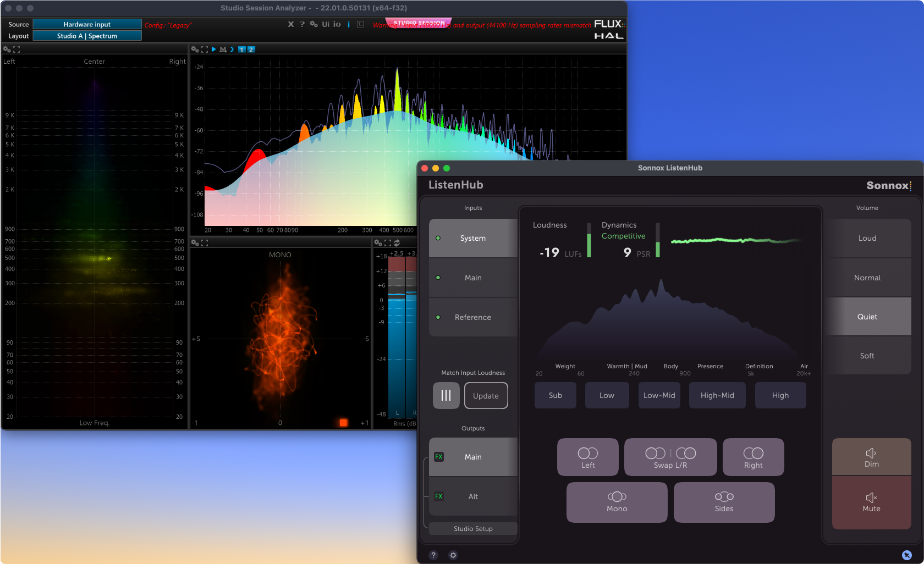Open the question mark help in analyzer header
924x564 pixels.
click(x=302, y=24)
